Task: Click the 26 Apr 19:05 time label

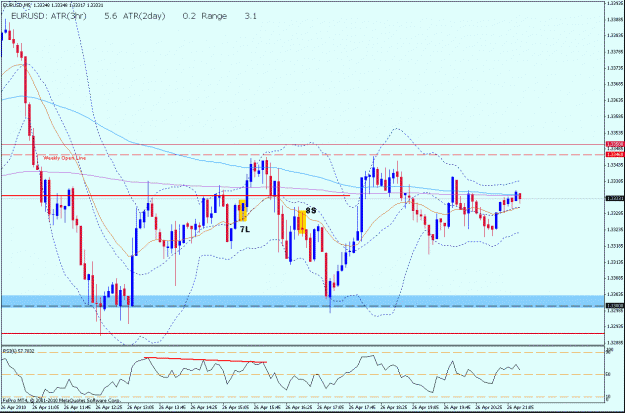Action: click(x=425, y=408)
